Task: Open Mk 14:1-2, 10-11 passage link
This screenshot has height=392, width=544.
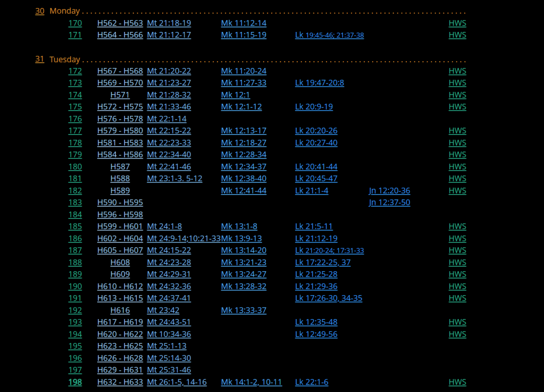Action: point(251,382)
